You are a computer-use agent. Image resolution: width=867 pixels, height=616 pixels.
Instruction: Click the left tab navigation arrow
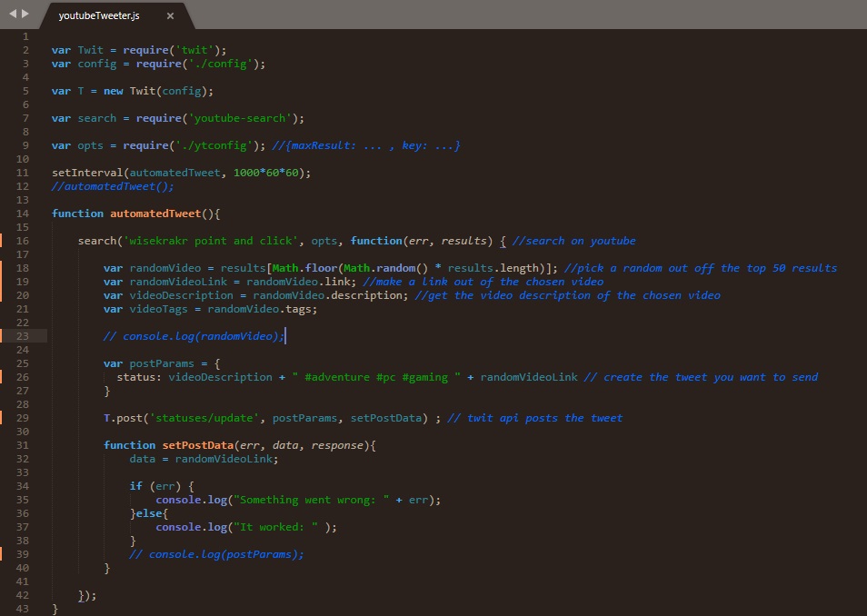tap(13, 14)
